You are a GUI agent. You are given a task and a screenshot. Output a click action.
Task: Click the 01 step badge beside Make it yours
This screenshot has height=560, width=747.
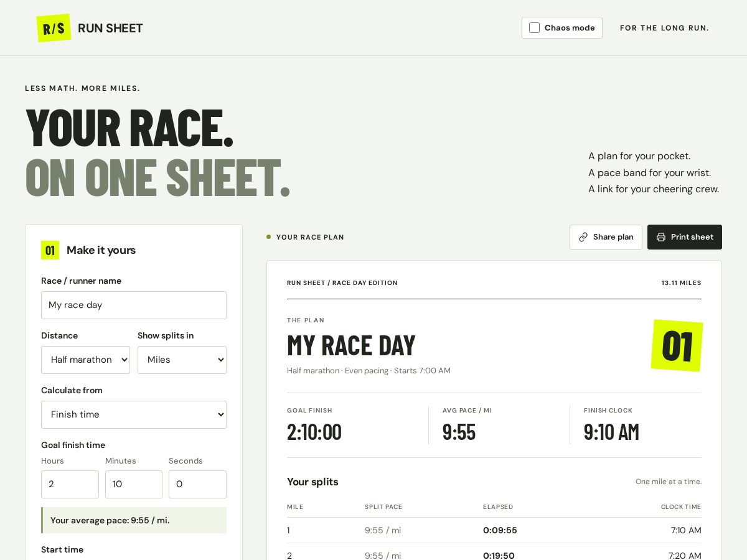pos(50,250)
